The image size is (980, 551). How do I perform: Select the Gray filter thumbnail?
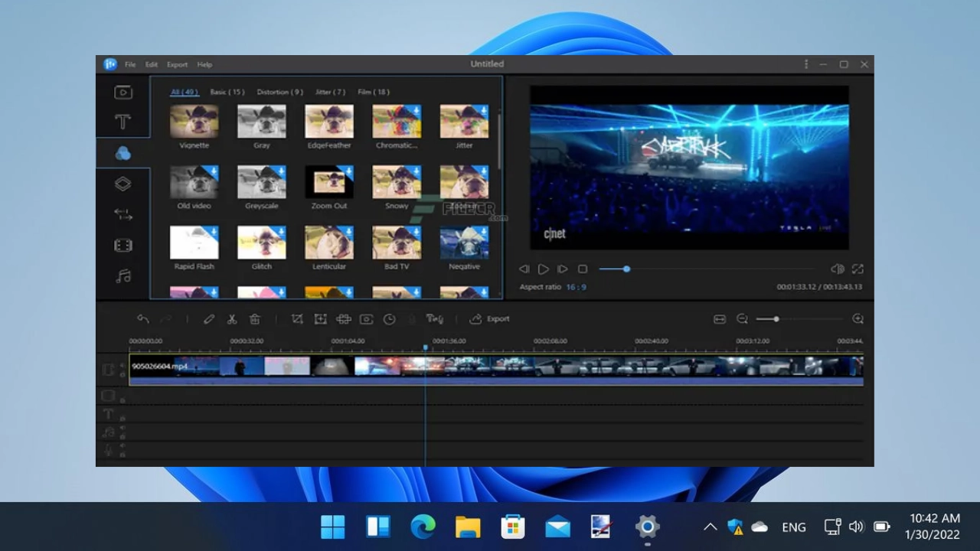(262, 122)
